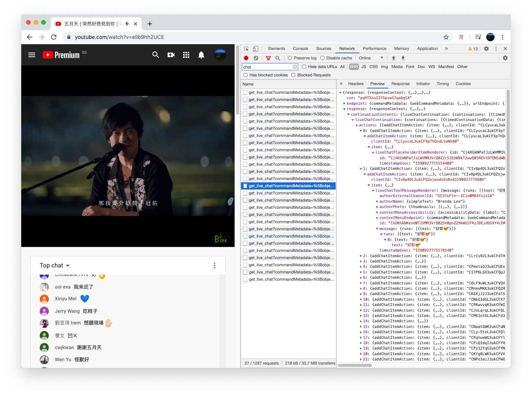This screenshot has width=532, height=396.
Task: Open a new browser tab
Action: coord(150,24)
